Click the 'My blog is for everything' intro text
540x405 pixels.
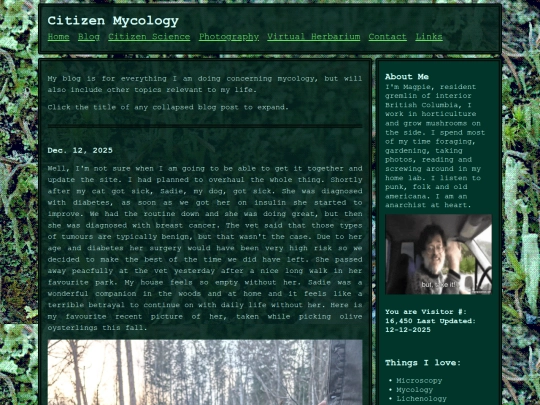tap(205, 84)
